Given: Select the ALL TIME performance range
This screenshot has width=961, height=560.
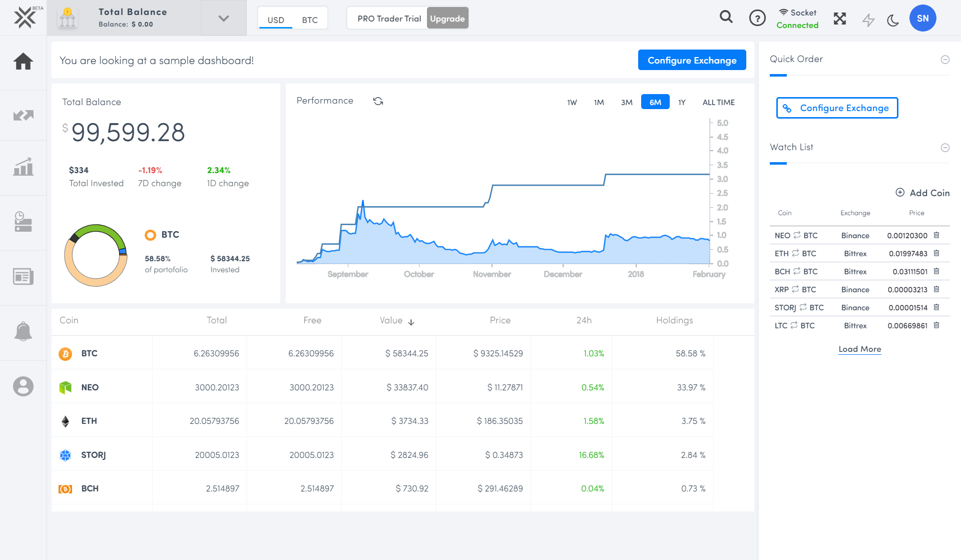Looking at the screenshot, I should point(718,102).
